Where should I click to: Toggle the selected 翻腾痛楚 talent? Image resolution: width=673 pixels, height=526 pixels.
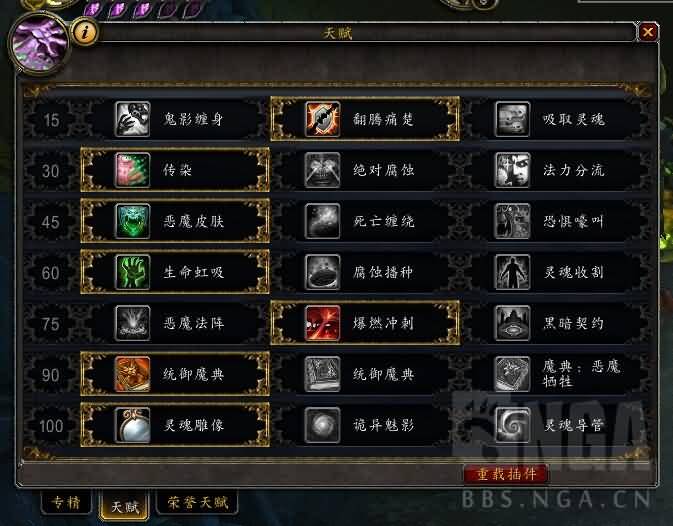pos(365,119)
